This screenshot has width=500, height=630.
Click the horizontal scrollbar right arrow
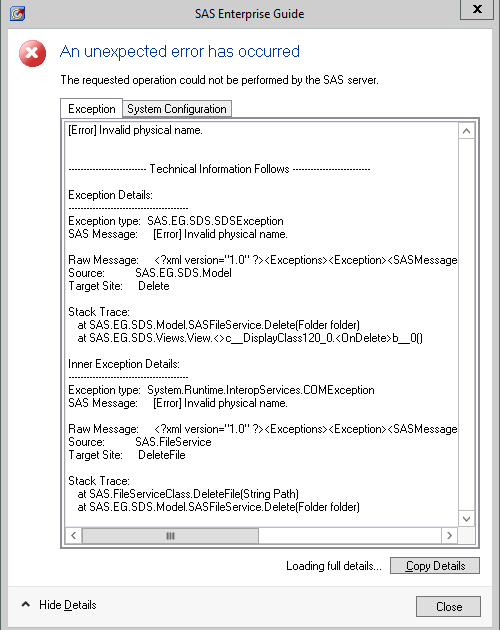tap(449, 536)
